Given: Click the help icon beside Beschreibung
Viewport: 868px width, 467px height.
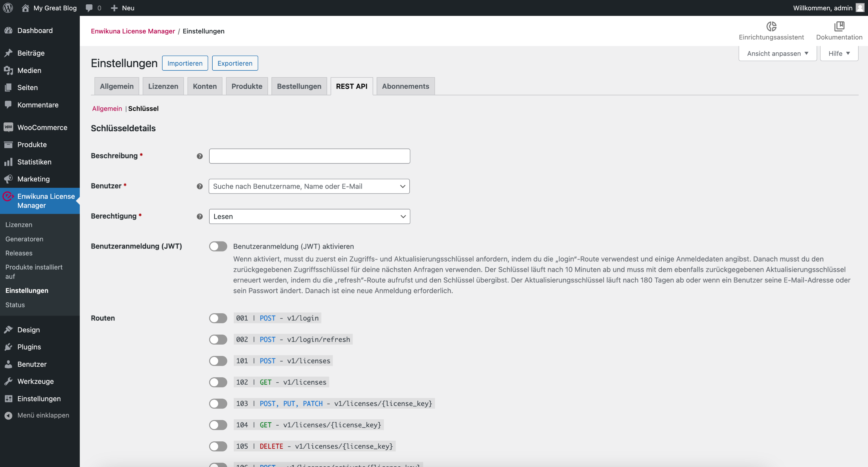Looking at the screenshot, I should pos(200,156).
